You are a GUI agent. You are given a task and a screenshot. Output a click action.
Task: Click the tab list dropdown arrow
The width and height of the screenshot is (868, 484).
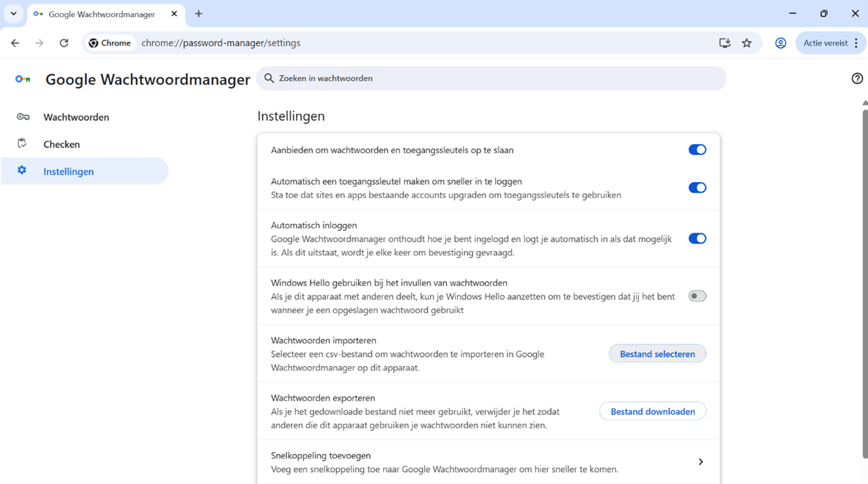coord(13,13)
